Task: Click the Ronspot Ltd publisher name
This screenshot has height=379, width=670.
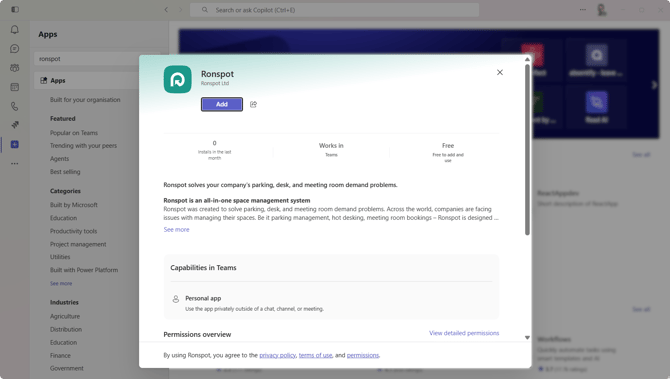Action: coord(215,83)
